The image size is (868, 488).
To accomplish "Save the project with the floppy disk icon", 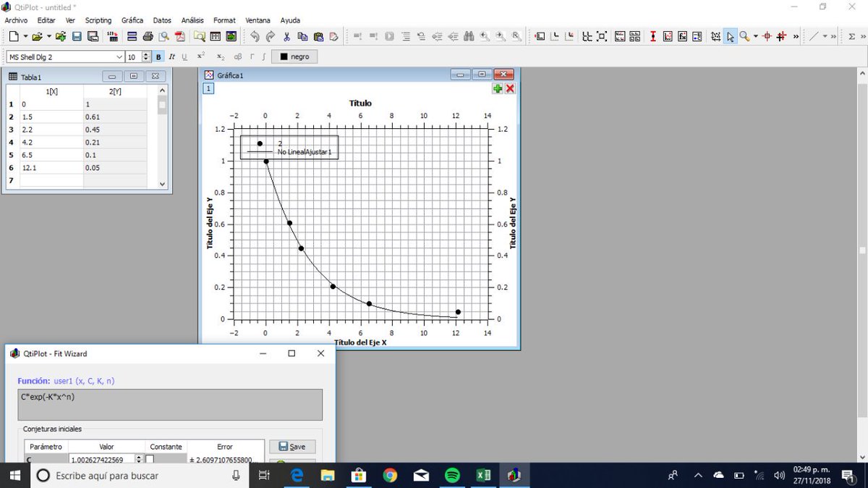I will 77,36.
